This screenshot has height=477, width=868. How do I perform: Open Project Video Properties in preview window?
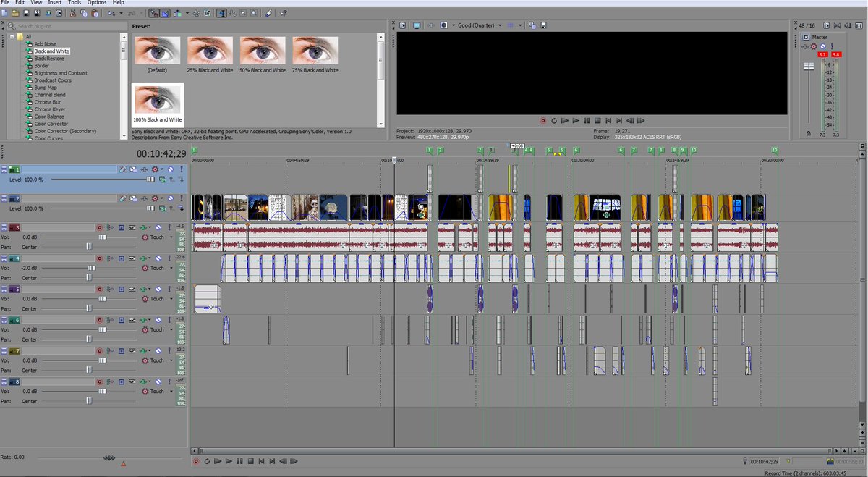click(402, 25)
